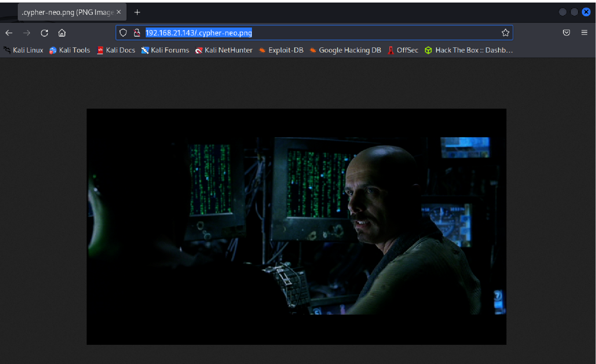Open the Firefox application menu
Viewport: 596px width, 364px height.
(584, 33)
